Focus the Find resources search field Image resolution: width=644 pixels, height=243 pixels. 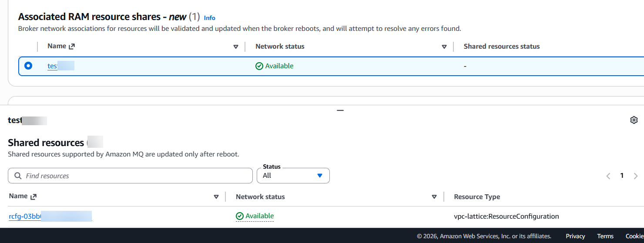[130, 176]
